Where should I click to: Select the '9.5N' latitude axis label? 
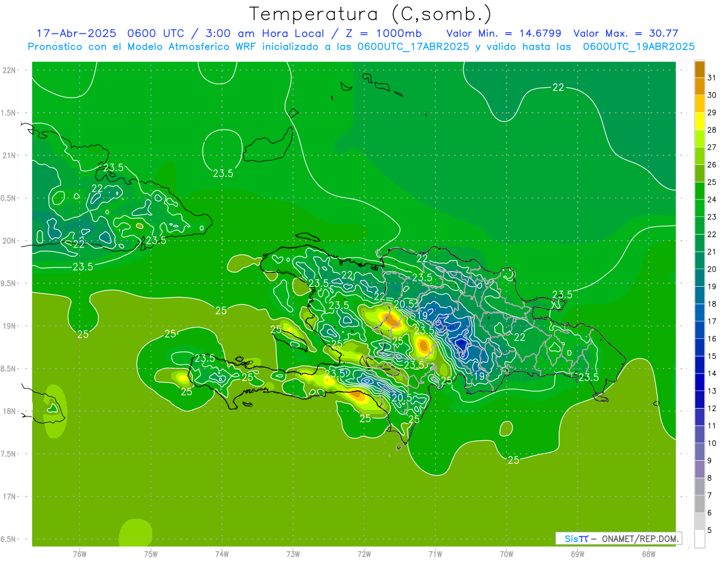(8, 283)
